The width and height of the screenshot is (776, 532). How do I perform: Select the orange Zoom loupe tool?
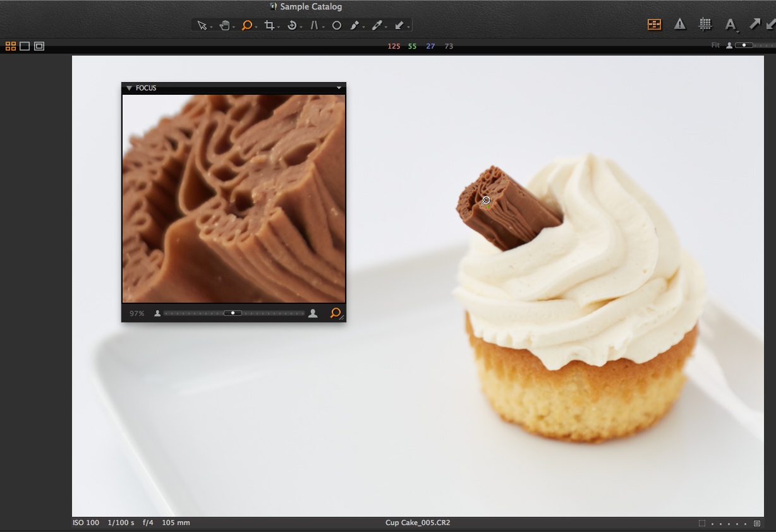[x=246, y=25]
